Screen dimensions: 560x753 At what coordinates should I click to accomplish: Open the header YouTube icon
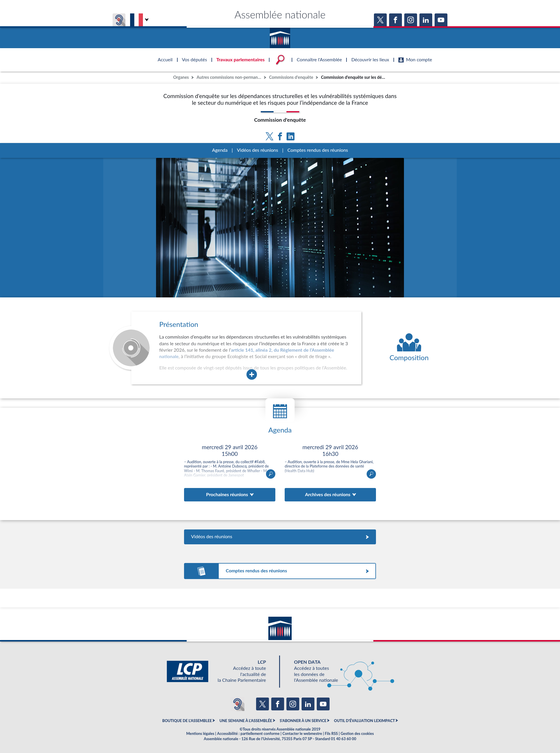click(441, 20)
